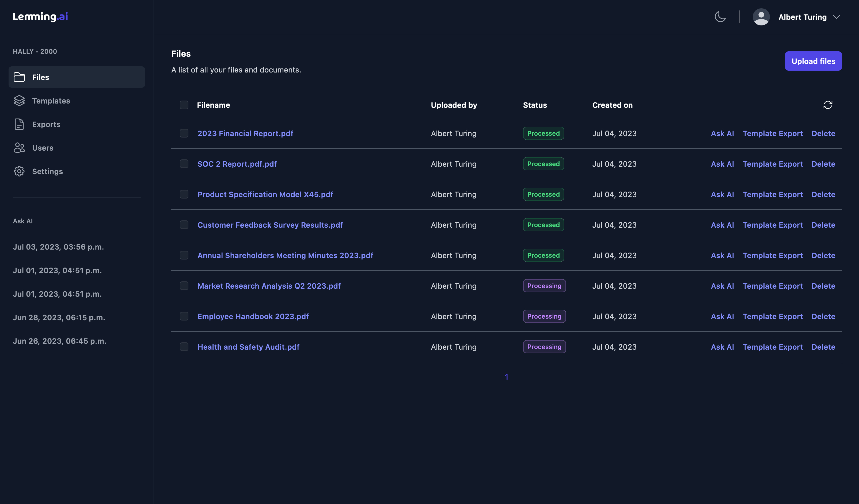Ask AI about 2023 Financial Report.pdf

pyautogui.click(x=722, y=133)
